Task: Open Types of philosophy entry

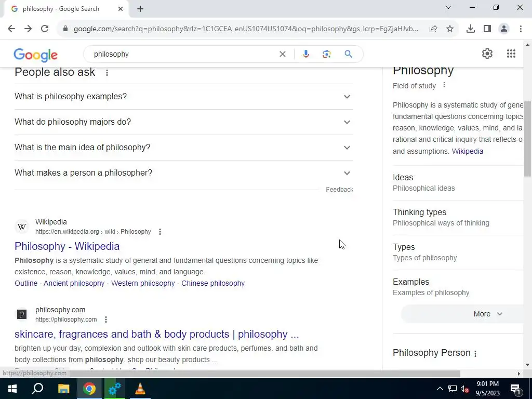Action: pyautogui.click(x=458, y=252)
